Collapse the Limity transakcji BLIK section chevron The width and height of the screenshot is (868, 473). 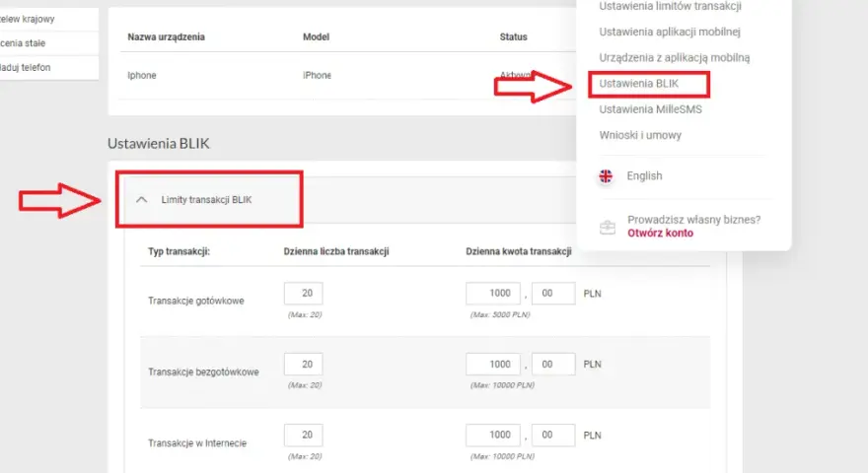pyautogui.click(x=142, y=200)
